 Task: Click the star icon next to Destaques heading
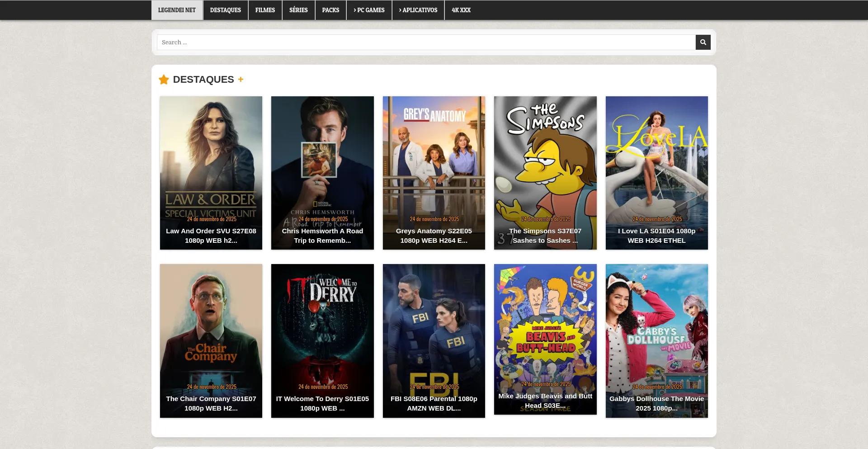(x=164, y=80)
